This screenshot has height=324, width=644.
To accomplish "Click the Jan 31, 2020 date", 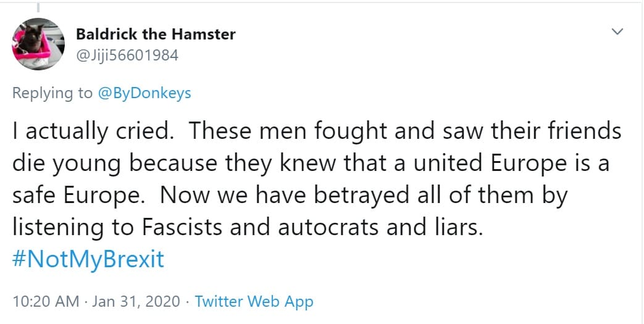I will (136, 301).
